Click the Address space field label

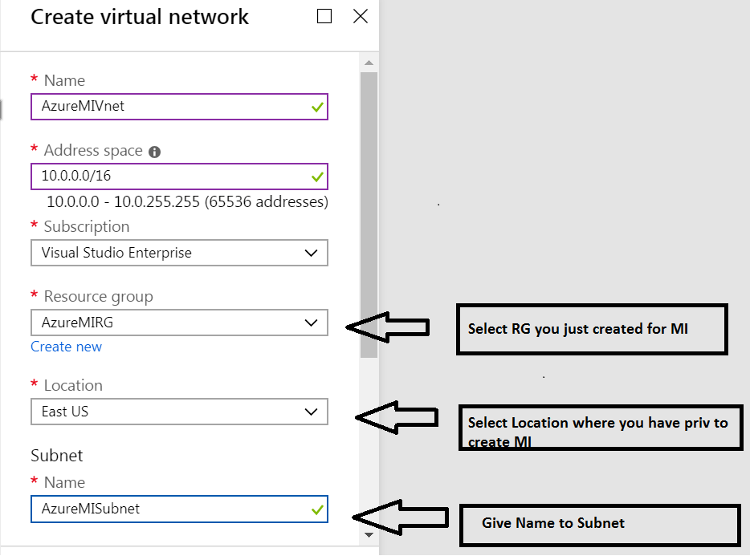click(93, 151)
